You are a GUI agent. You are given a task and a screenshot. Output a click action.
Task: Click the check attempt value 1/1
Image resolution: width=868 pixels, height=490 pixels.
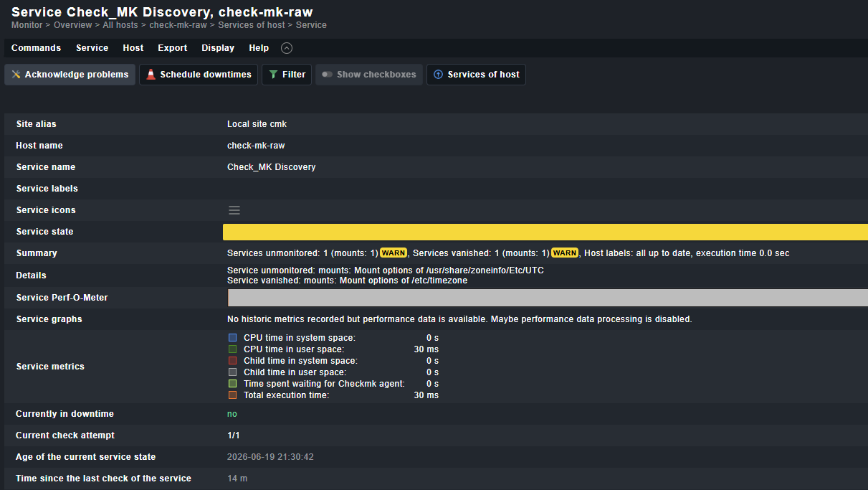tap(234, 435)
